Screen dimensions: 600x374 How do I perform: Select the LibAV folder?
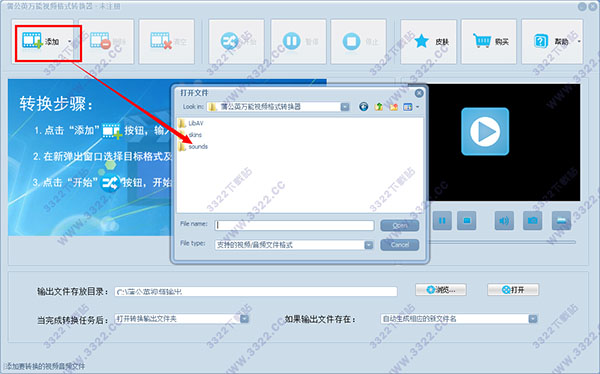(191, 123)
